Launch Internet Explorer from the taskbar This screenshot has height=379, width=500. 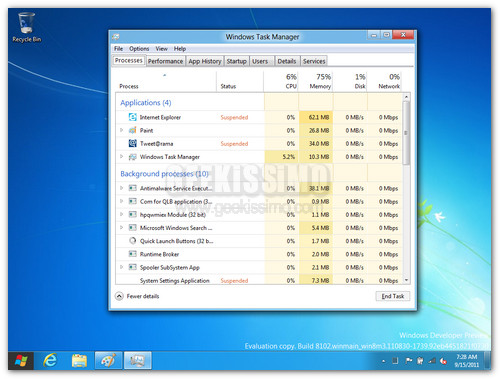point(50,360)
